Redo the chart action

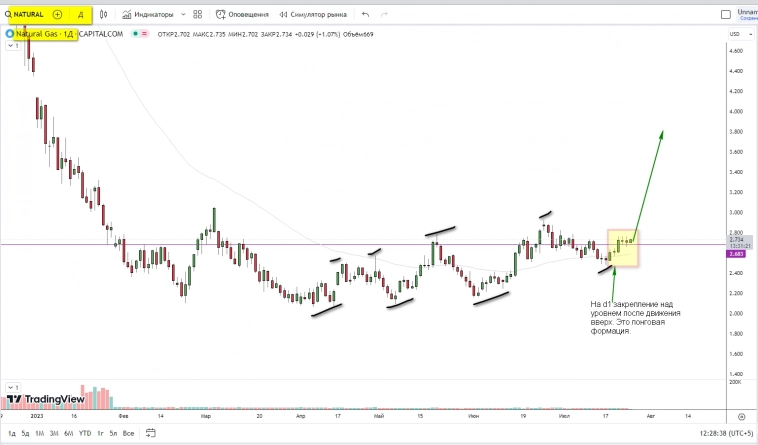click(384, 14)
